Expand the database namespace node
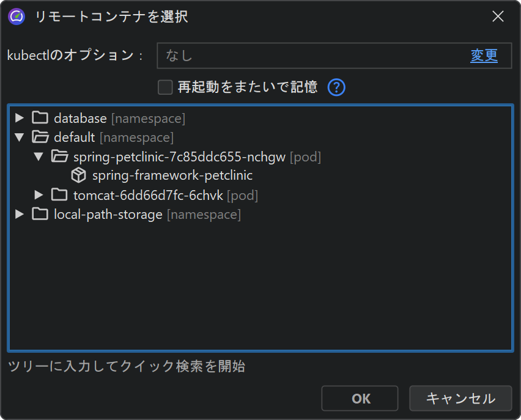 pos(20,118)
